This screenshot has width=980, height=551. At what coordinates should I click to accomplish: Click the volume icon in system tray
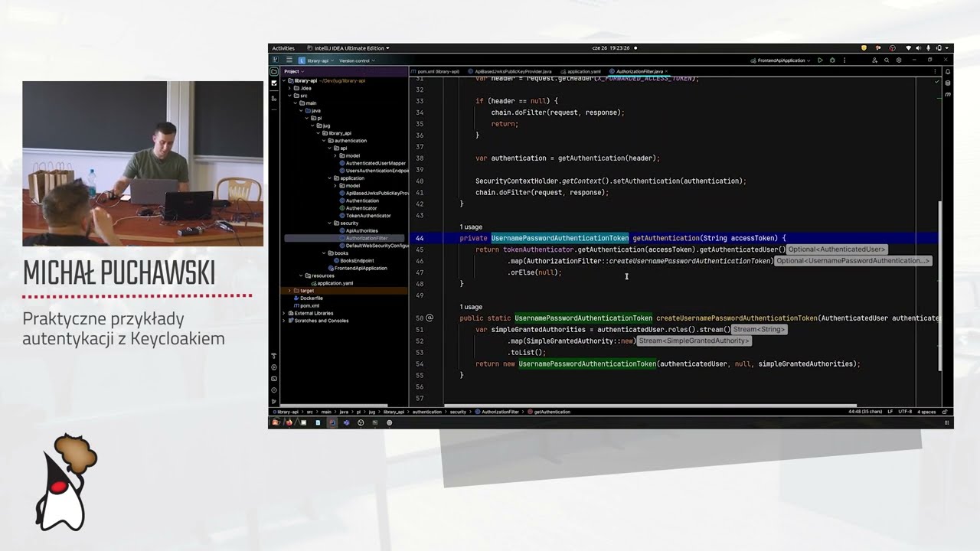point(918,48)
